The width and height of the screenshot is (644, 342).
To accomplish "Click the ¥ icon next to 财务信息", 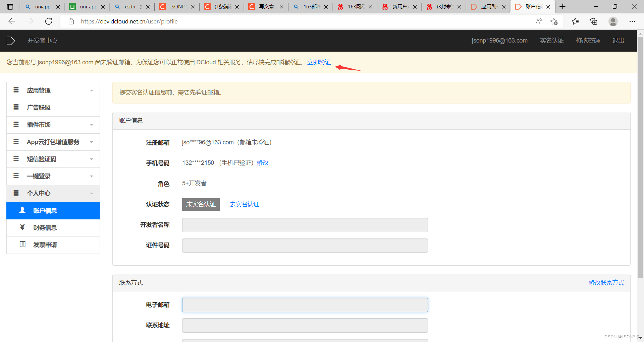I will (x=22, y=227).
